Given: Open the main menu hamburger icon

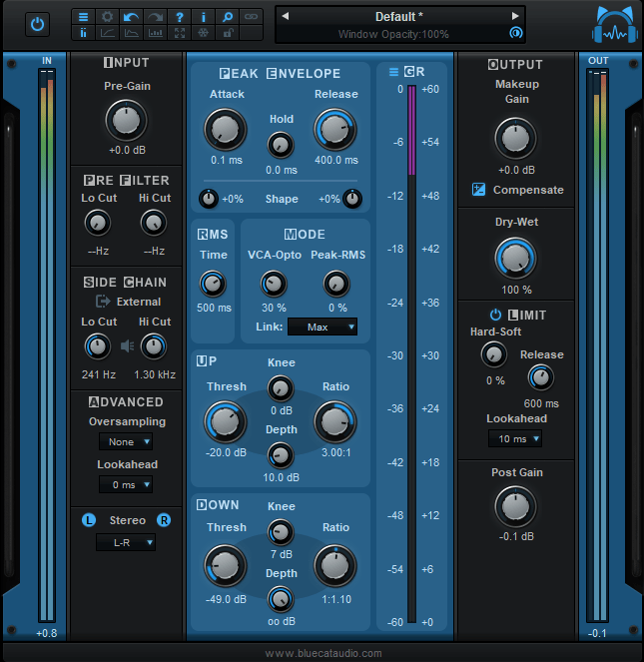Looking at the screenshot, I should click(83, 17).
